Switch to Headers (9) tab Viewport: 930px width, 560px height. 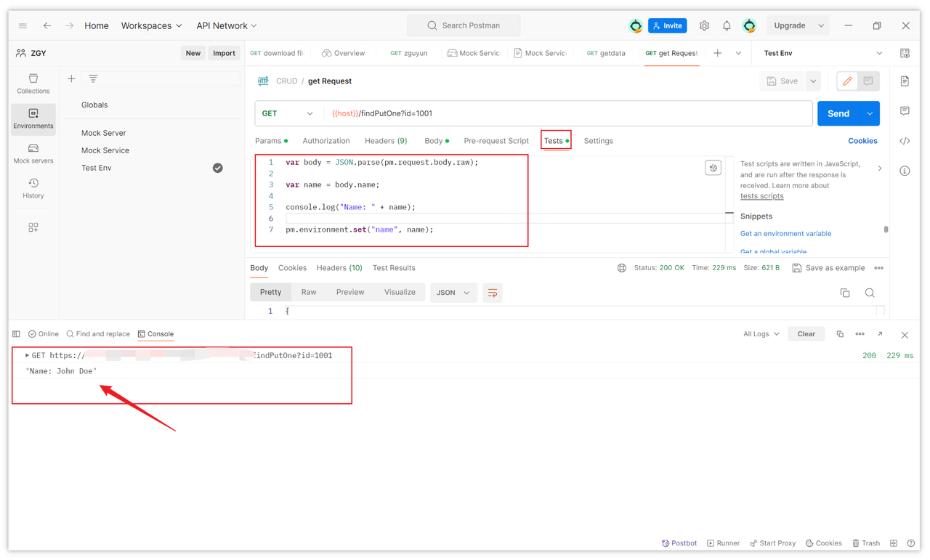point(386,141)
